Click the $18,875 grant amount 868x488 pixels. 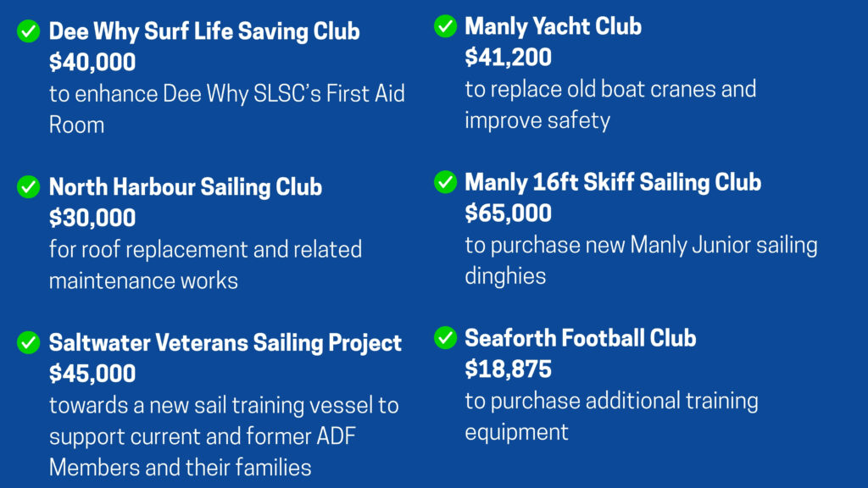point(508,369)
